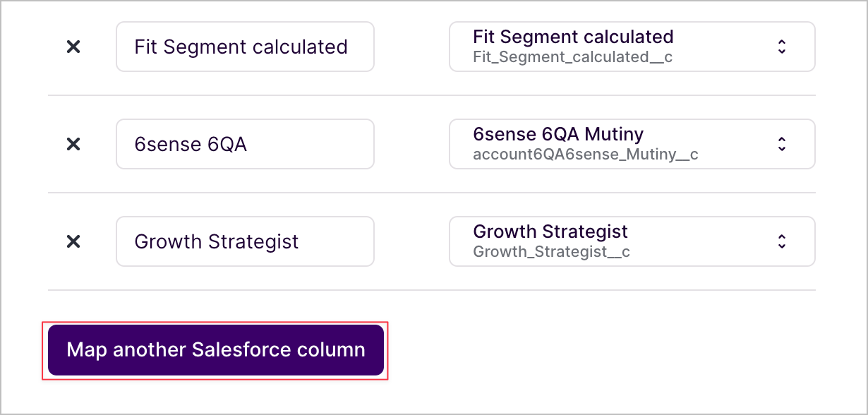
Task: Click the account6QA6sense_Mutiny__c API name
Action: pyautogui.click(x=585, y=155)
